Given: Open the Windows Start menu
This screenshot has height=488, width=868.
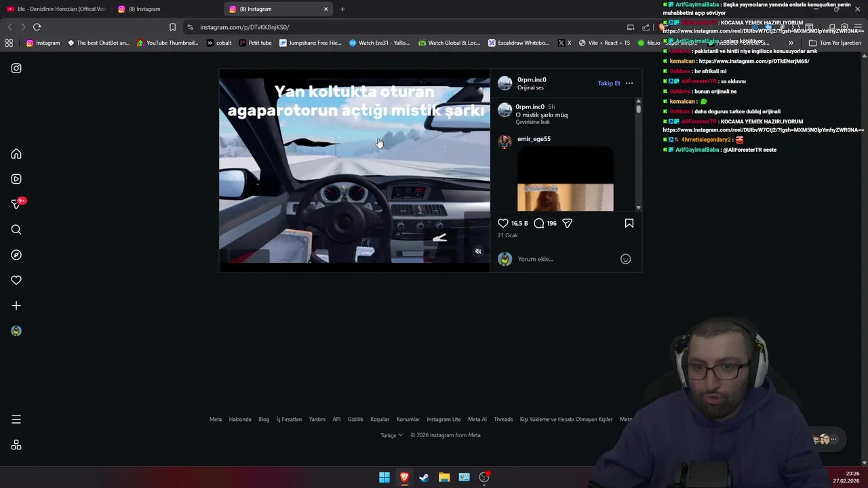Looking at the screenshot, I should 384,477.
